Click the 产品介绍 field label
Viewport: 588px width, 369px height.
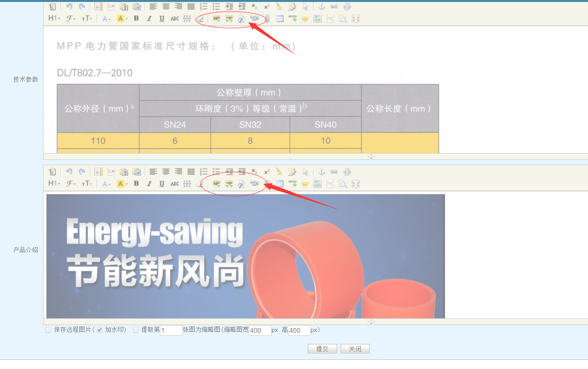[26, 250]
